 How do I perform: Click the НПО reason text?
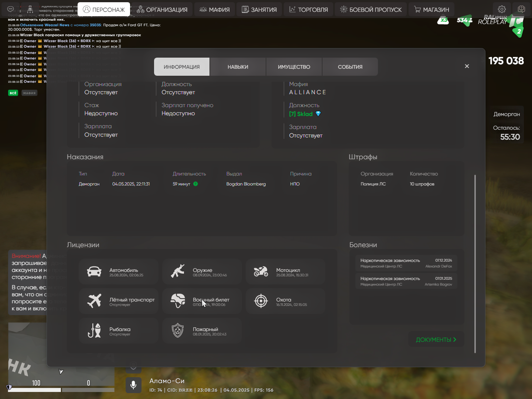(295, 184)
